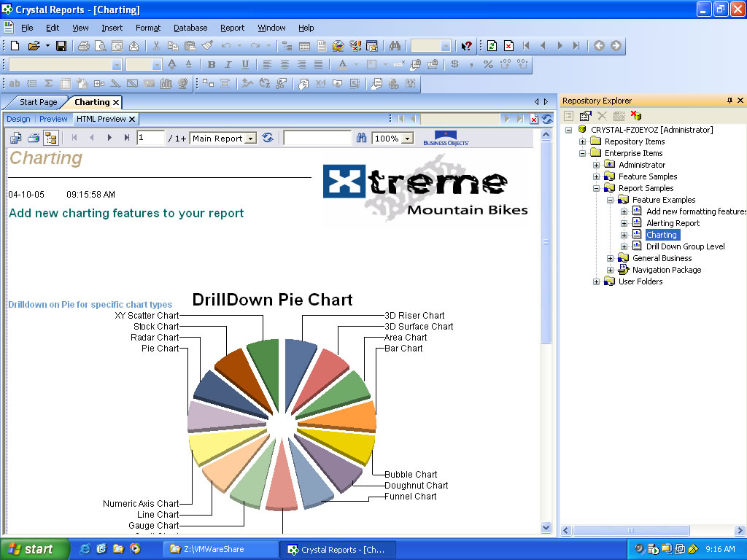Click the New report icon

click(x=15, y=46)
